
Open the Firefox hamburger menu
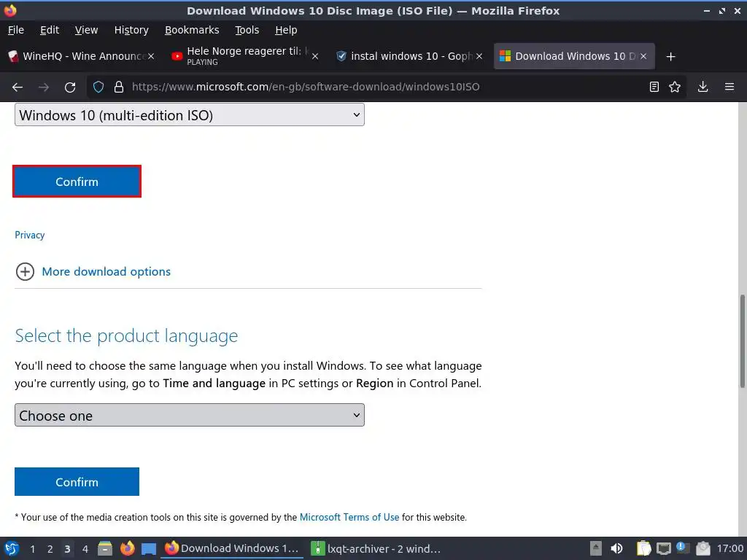pyautogui.click(x=729, y=87)
